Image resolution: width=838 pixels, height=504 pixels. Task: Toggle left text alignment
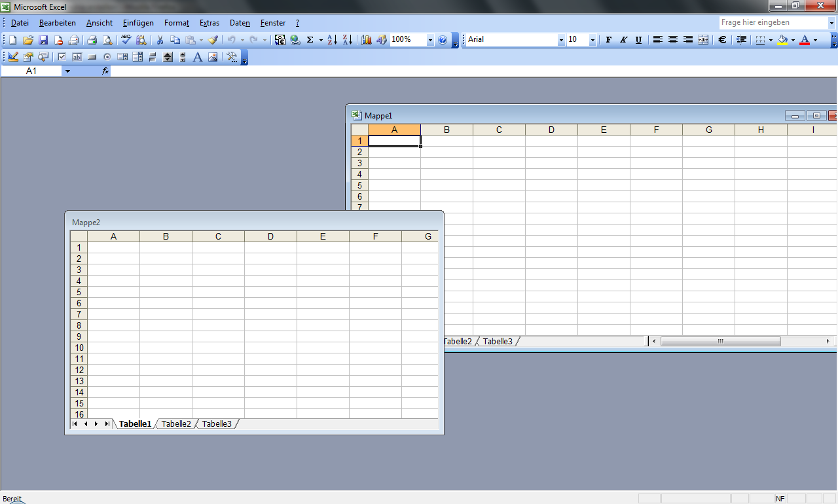(x=658, y=40)
